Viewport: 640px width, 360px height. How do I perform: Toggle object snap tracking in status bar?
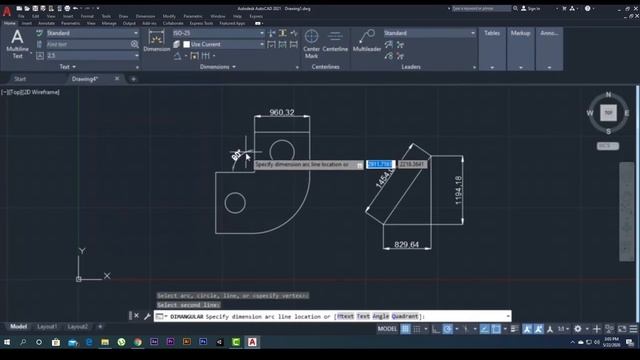pos(484,329)
